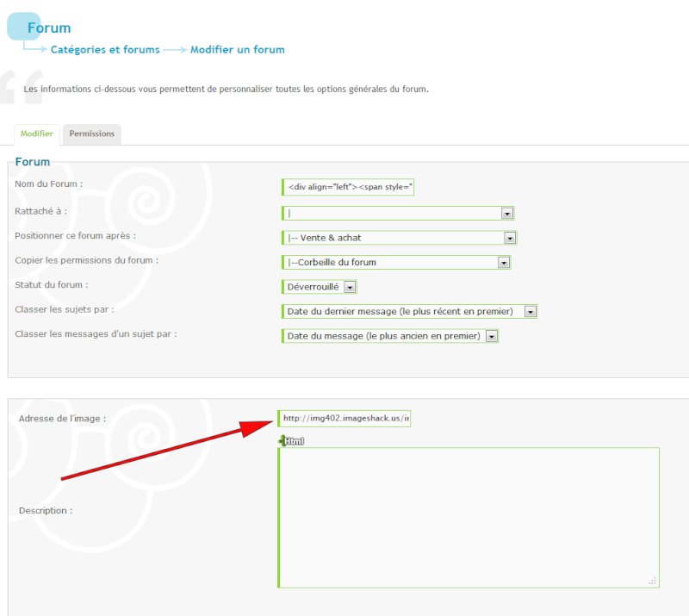Click inside the Description text area
The image size is (689, 616).
[x=469, y=518]
